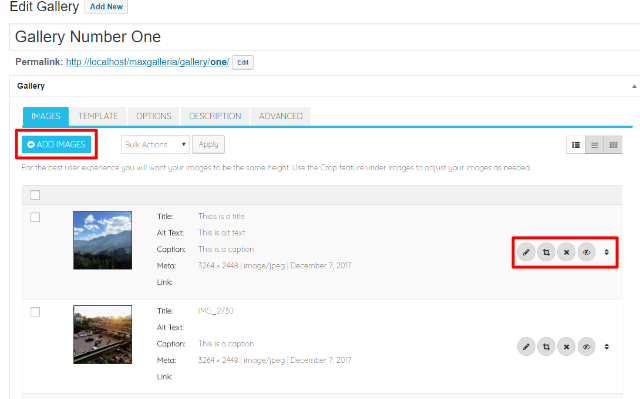Click the 'This is alt text' value

(x=222, y=233)
